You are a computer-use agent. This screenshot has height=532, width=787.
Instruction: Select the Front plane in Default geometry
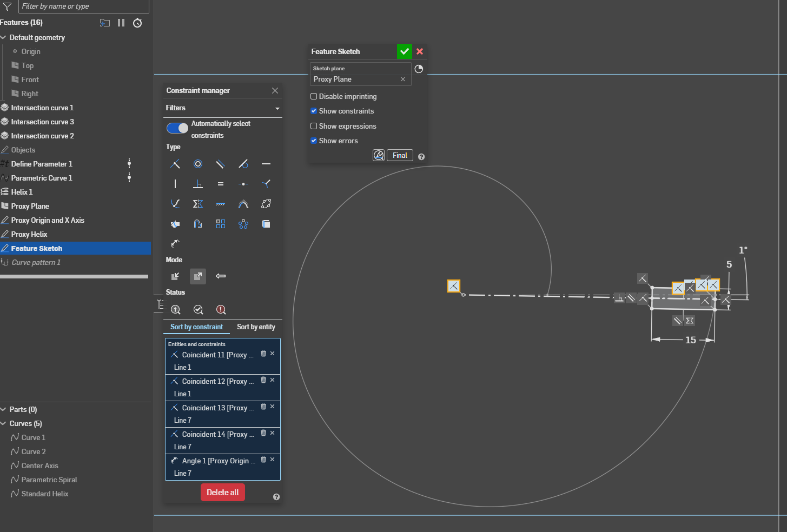tap(30, 79)
